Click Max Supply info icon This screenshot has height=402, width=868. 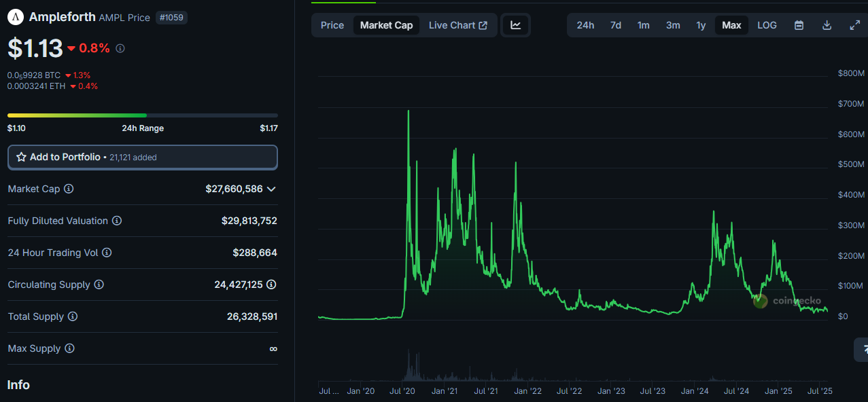pyautogui.click(x=69, y=348)
